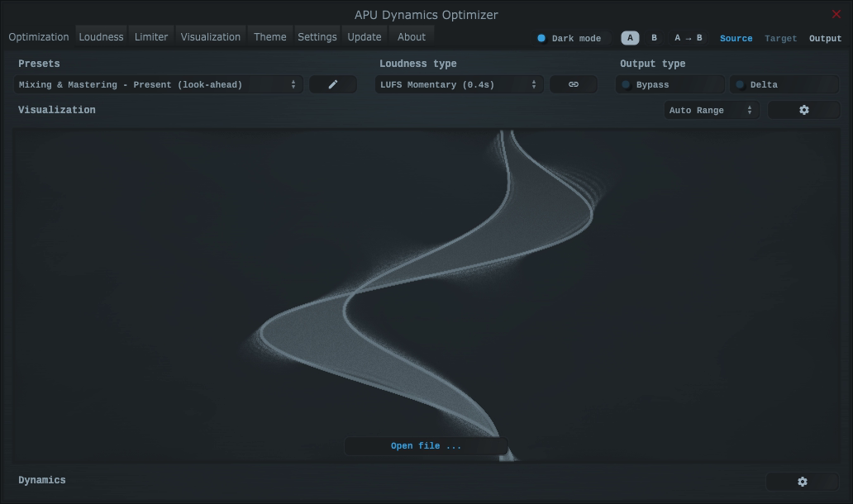
Task: Open the Auto Range dropdown
Action: tap(712, 110)
